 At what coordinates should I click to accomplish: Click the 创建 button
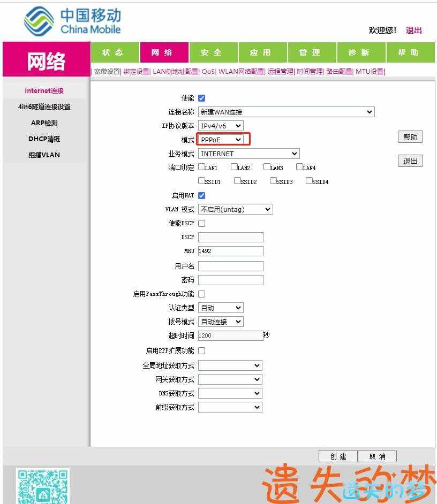click(338, 456)
